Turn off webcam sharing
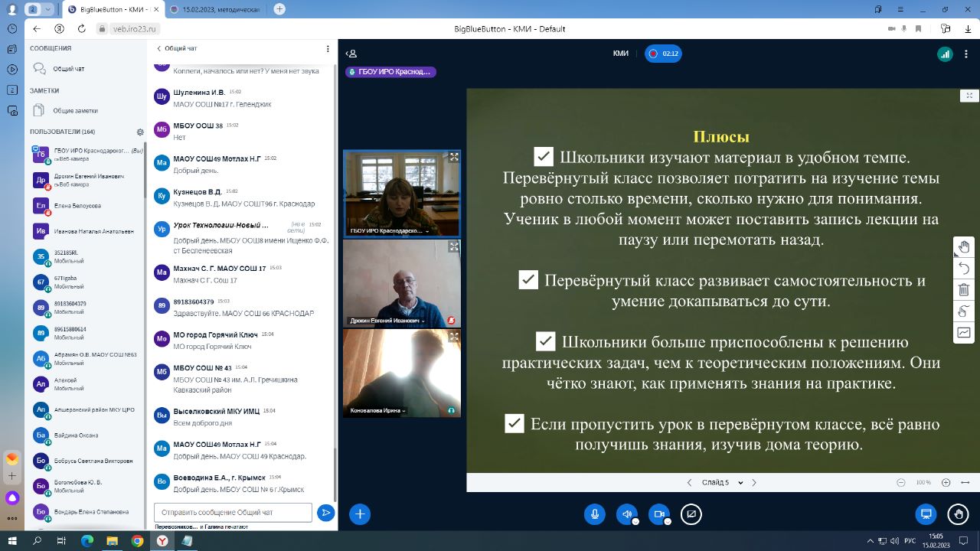This screenshot has height=551, width=980. coord(658,514)
